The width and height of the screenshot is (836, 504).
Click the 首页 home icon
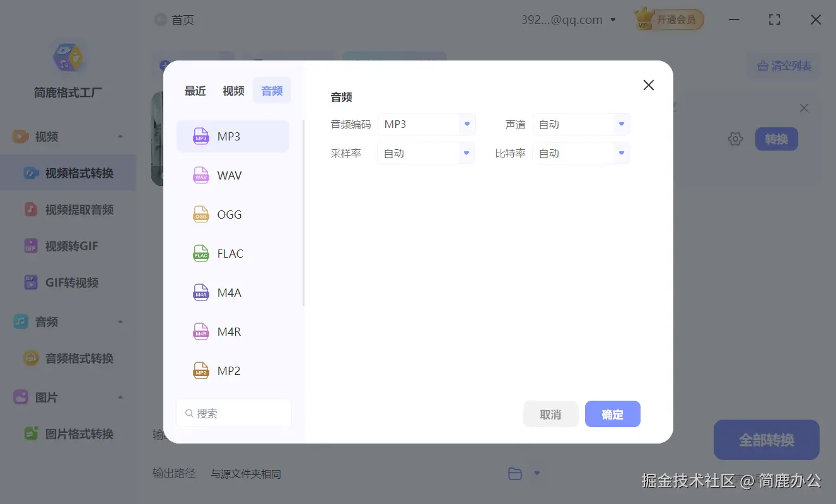point(161,20)
